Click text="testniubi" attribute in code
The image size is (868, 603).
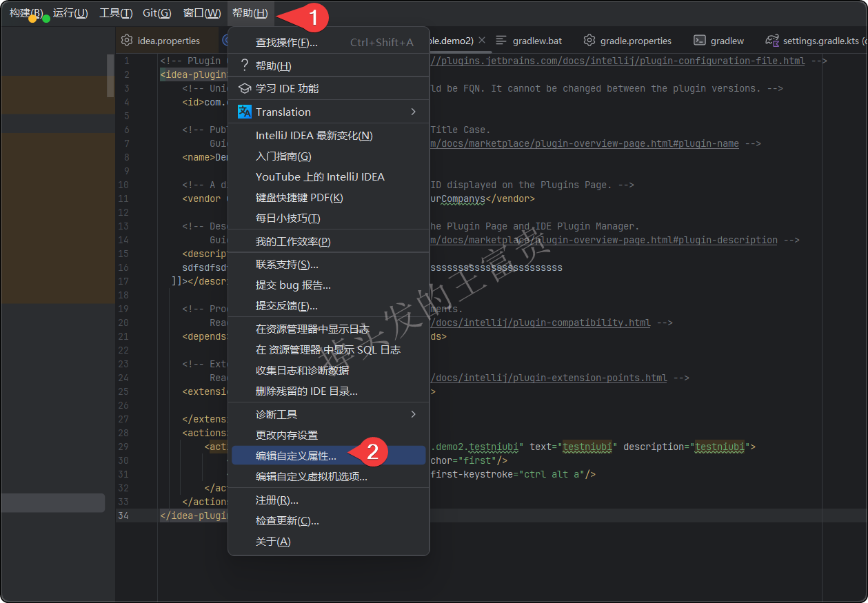[574, 447]
